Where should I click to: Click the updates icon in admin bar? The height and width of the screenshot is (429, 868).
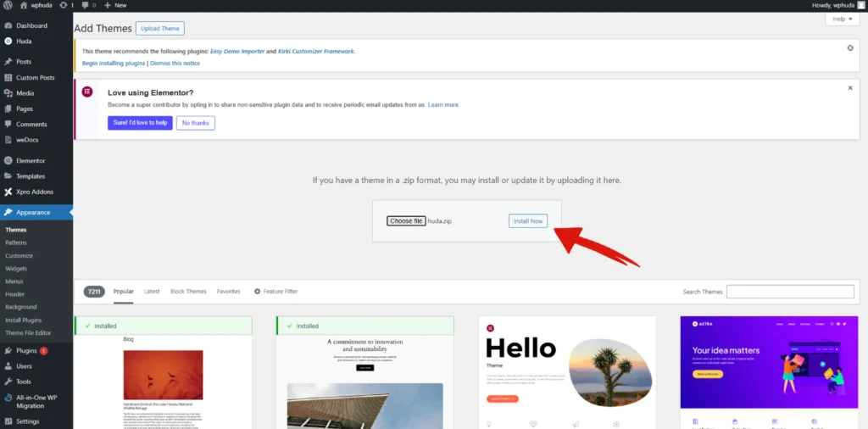tap(64, 5)
